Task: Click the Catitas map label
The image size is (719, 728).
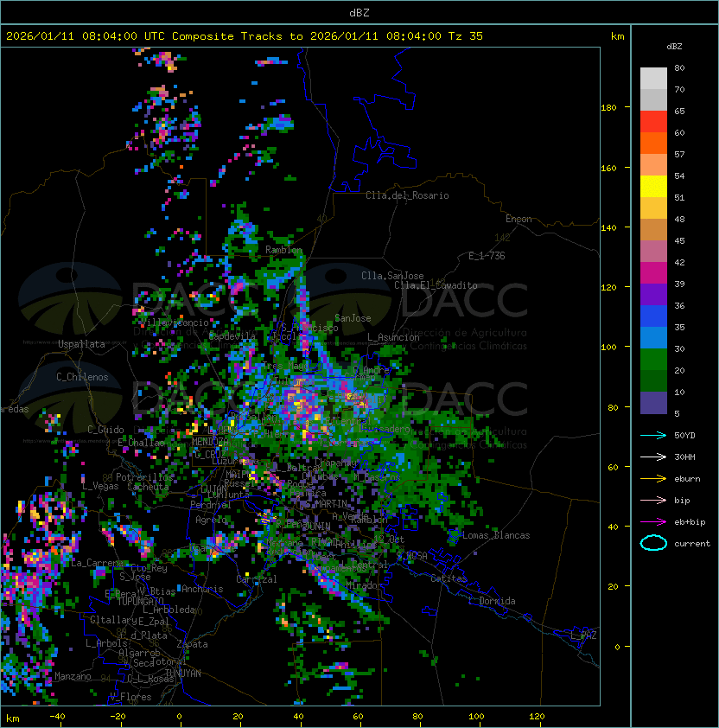Action: 449,578
